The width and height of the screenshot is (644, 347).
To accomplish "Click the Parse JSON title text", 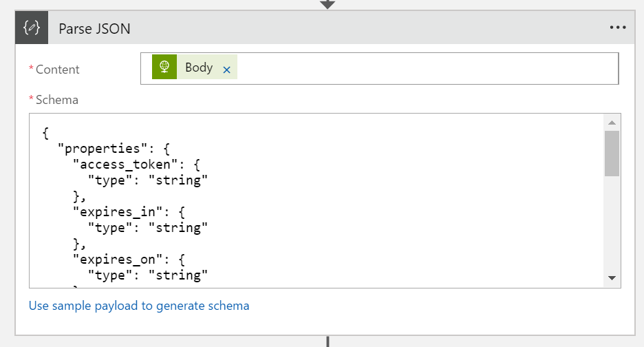I will pos(94,28).
